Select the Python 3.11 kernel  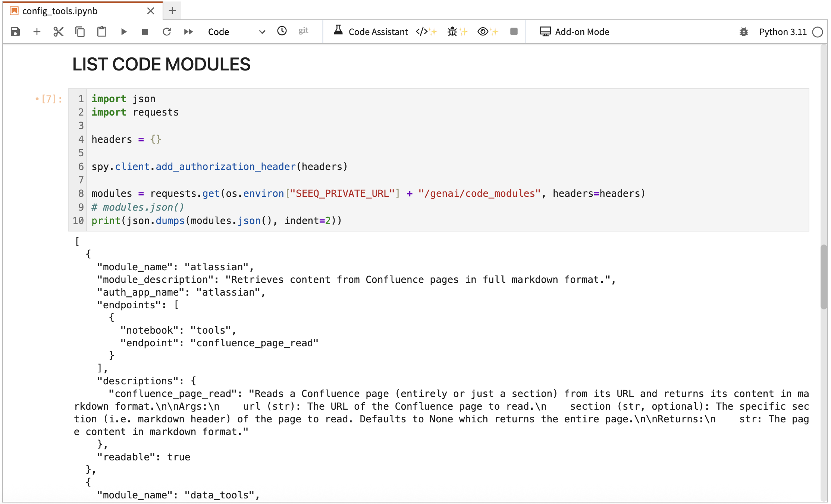(783, 32)
